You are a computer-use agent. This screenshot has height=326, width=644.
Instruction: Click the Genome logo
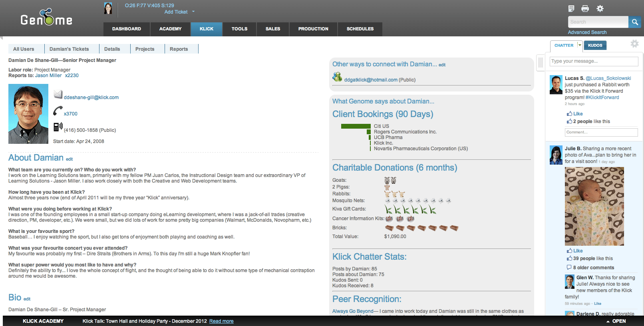pos(46,18)
